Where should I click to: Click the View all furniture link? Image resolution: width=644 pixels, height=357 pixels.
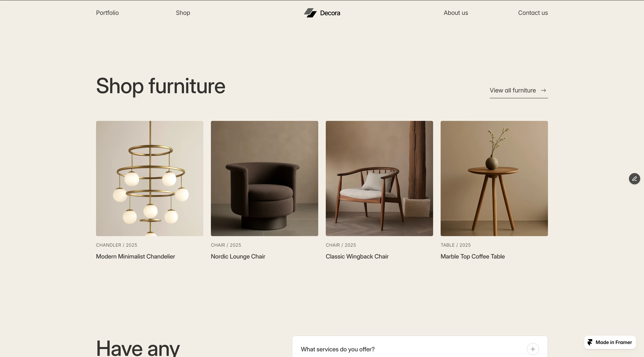click(x=519, y=91)
